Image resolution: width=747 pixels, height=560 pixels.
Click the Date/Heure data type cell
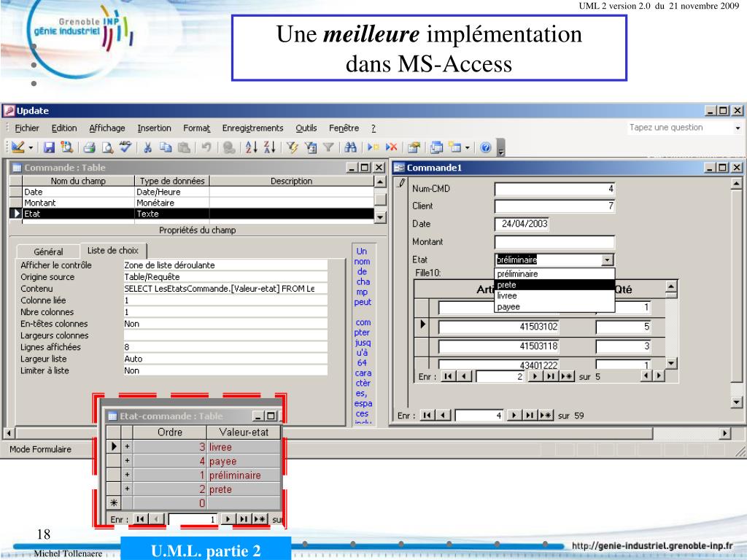click(x=172, y=192)
